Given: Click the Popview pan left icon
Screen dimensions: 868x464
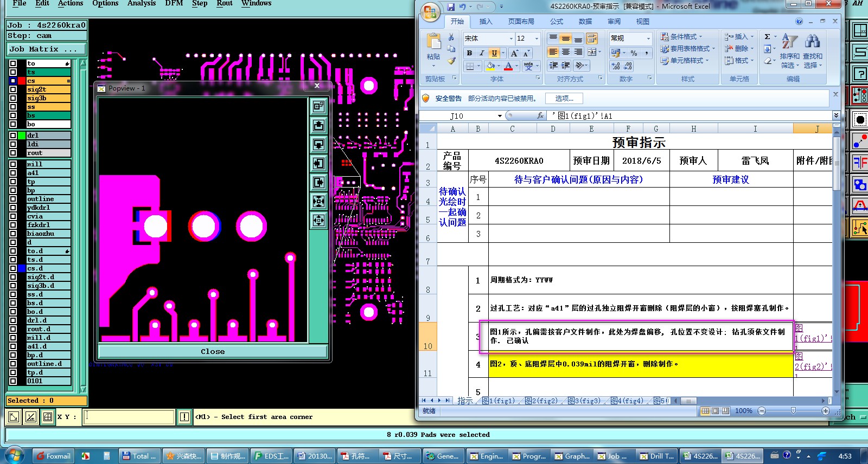Looking at the screenshot, I should pyautogui.click(x=318, y=163).
